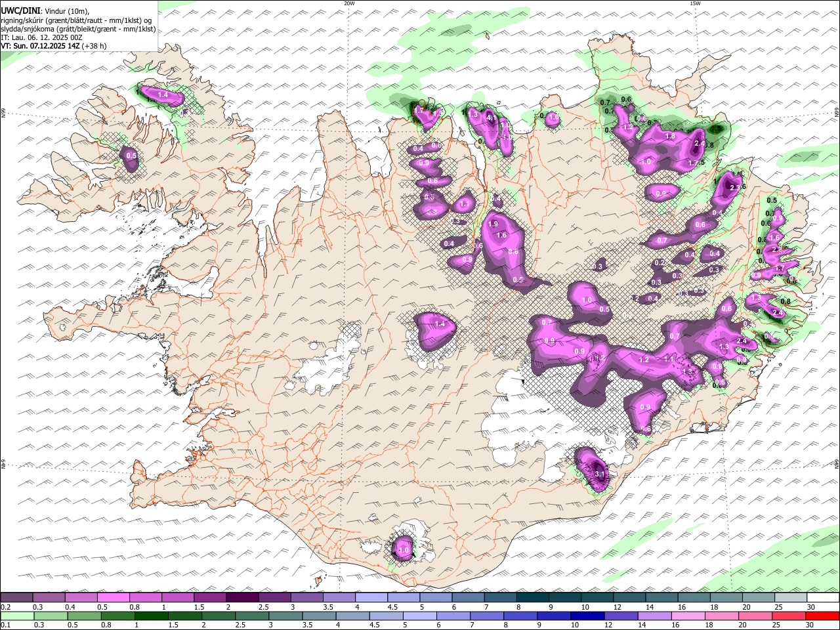
Task: Pick the pale grey 25–30 snow swatch
Action: (x=790, y=598)
